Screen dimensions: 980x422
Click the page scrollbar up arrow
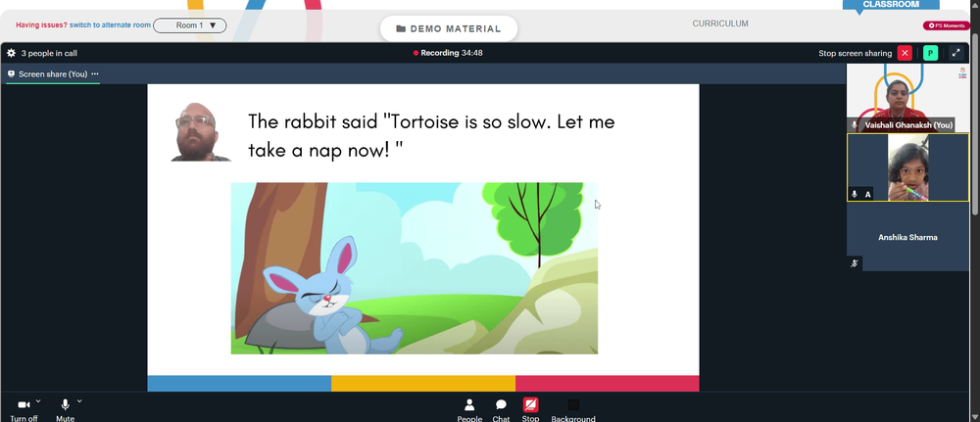(x=975, y=4)
